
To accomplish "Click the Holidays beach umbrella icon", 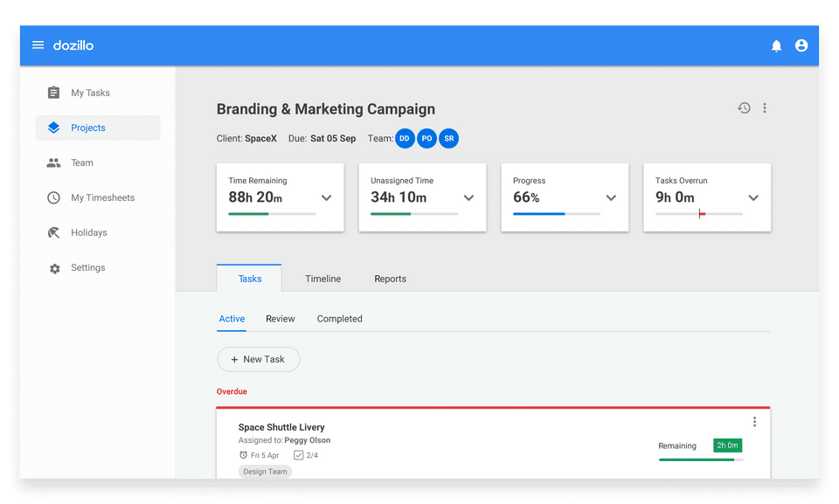I will click(53, 232).
